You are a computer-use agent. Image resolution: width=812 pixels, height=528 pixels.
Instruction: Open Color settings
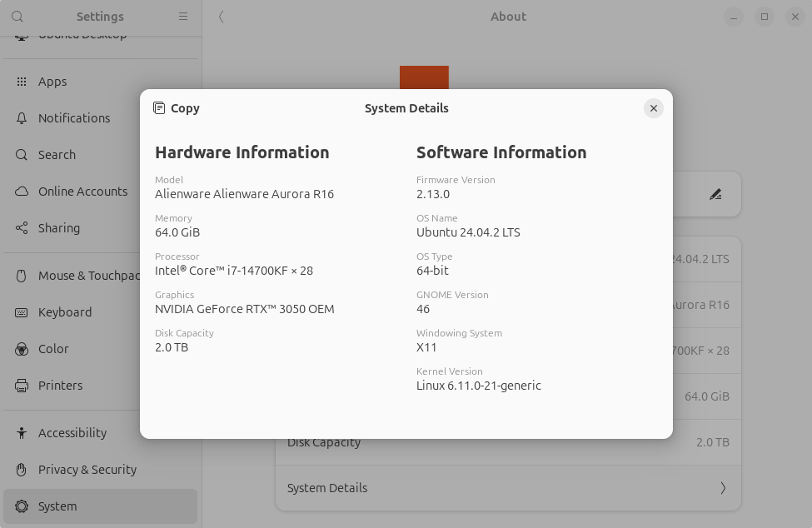coord(101,350)
